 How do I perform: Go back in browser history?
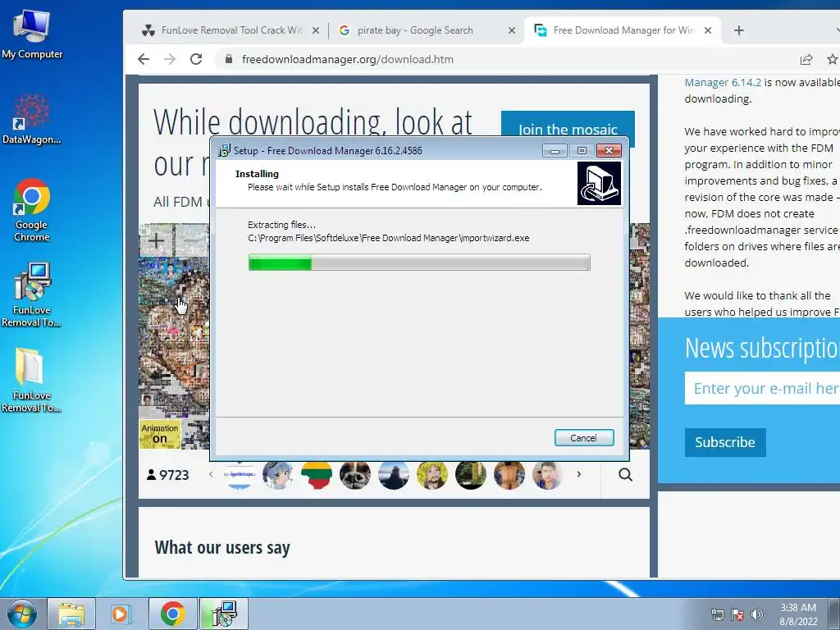[143, 59]
